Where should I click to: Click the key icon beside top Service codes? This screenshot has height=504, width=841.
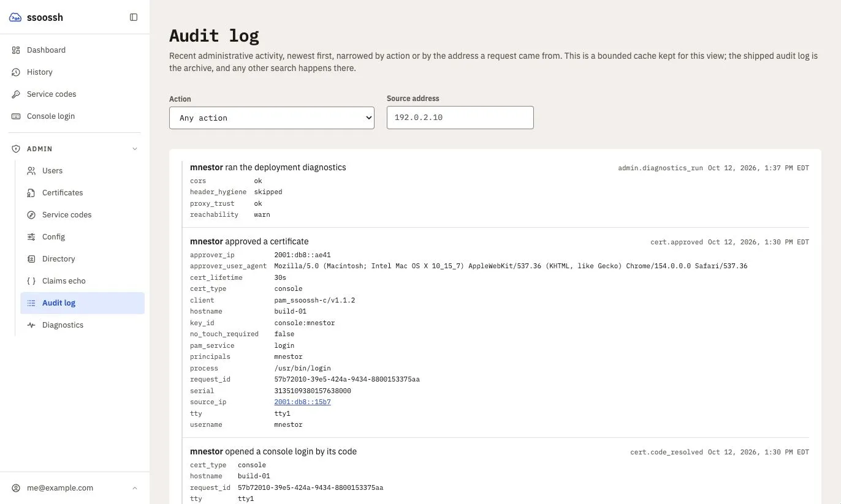tap(16, 94)
